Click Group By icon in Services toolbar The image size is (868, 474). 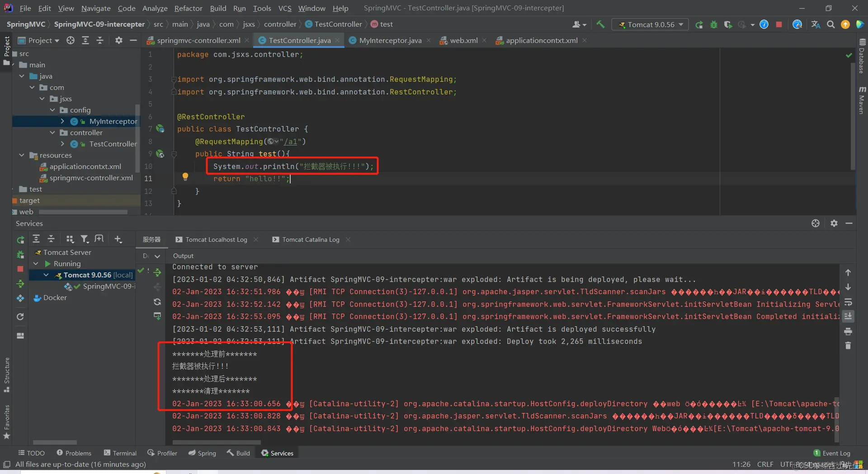click(x=70, y=239)
